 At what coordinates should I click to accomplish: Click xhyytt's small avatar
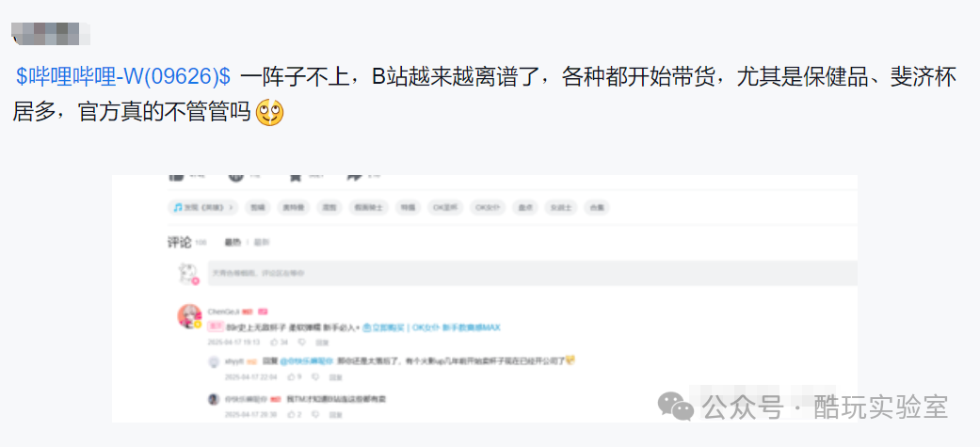pyautogui.click(x=214, y=361)
